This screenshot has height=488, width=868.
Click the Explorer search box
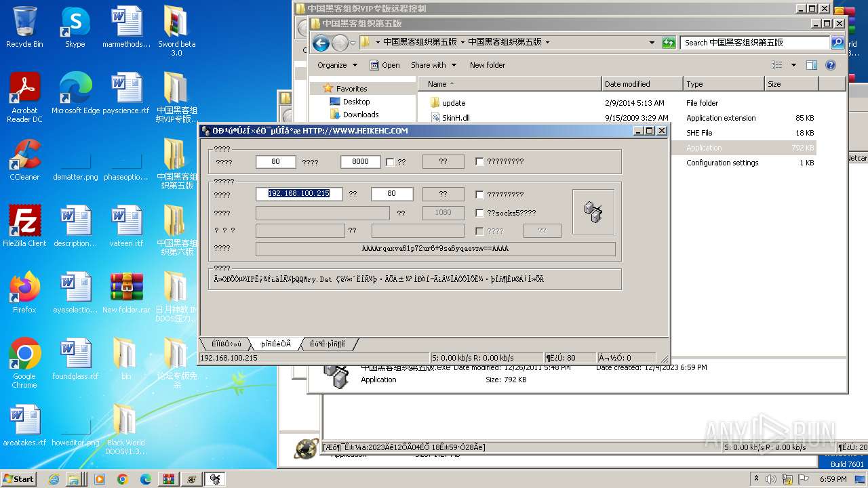tap(755, 42)
